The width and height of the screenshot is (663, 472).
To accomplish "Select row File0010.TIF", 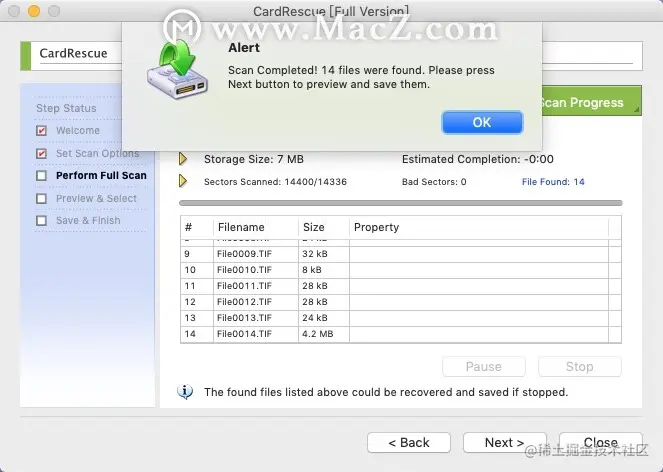I will coord(400,270).
